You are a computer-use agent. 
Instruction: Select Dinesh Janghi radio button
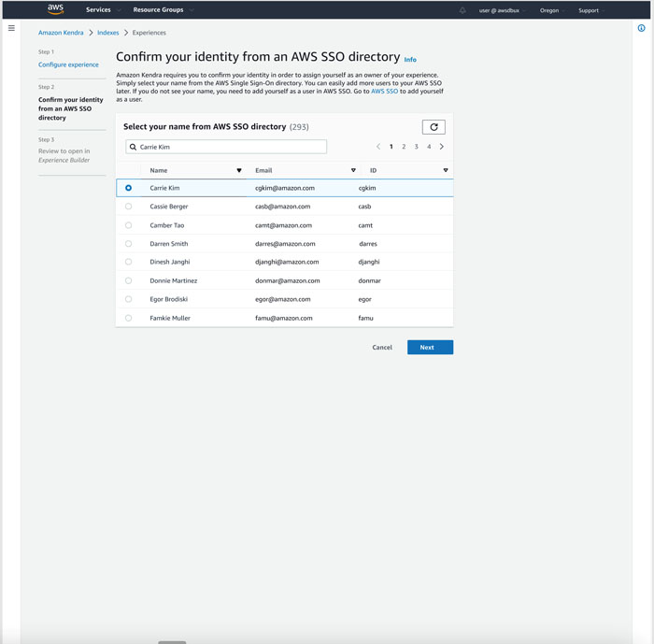pos(129,262)
